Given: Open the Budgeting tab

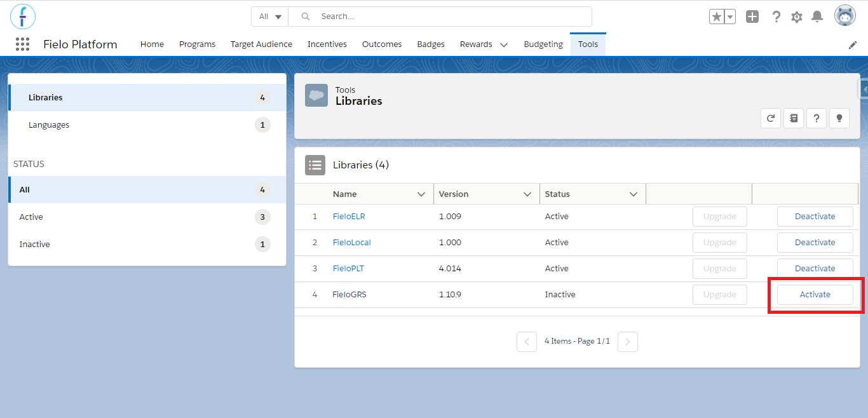Looking at the screenshot, I should [543, 44].
